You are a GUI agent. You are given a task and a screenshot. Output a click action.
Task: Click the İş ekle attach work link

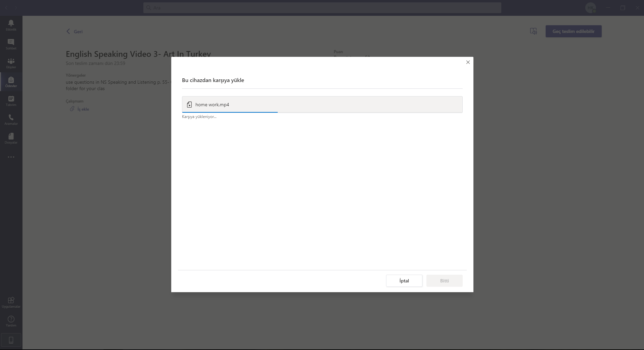point(83,109)
